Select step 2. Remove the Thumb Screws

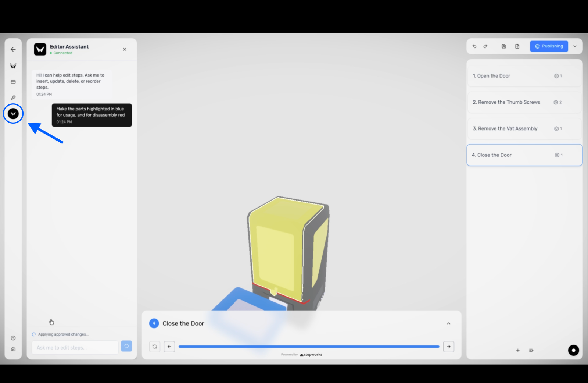click(x=524, y=102)
